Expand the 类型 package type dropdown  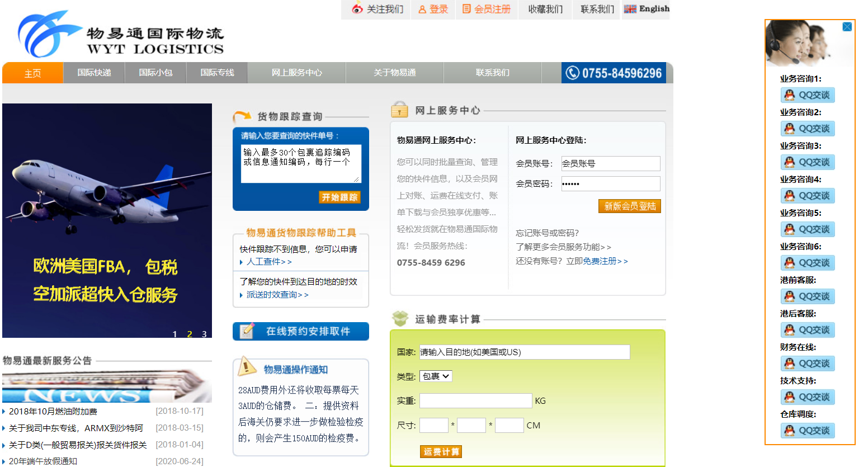(x=436, y=376)
